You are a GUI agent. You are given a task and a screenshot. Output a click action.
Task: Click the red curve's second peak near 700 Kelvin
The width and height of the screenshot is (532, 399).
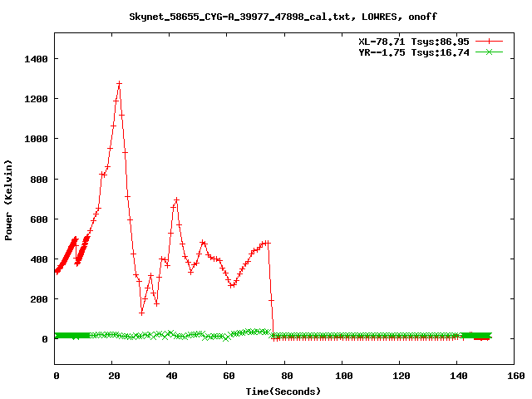pyautogui.click(x=176, y=200)
